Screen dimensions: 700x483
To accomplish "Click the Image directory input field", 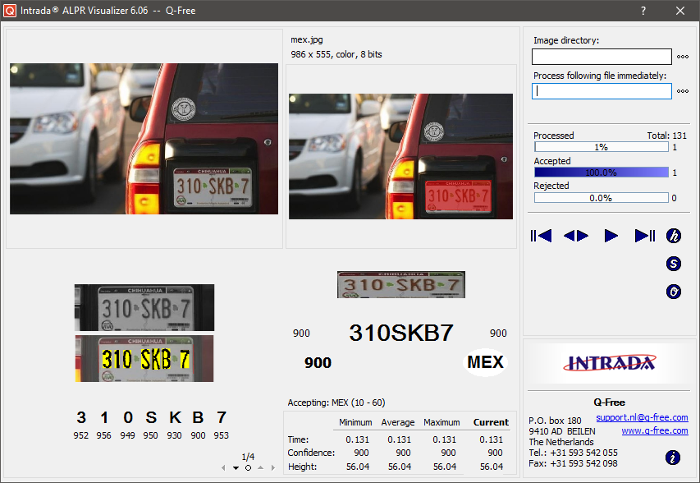I will [602, 57].
